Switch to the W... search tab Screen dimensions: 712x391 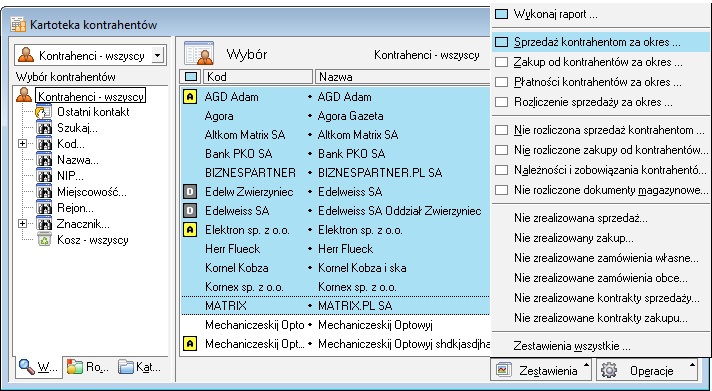coord(39,367)
